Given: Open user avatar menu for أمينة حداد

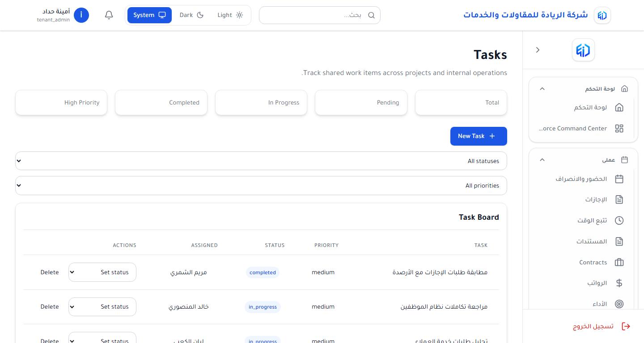Looking at the screenshot, I should pos(81,15).
